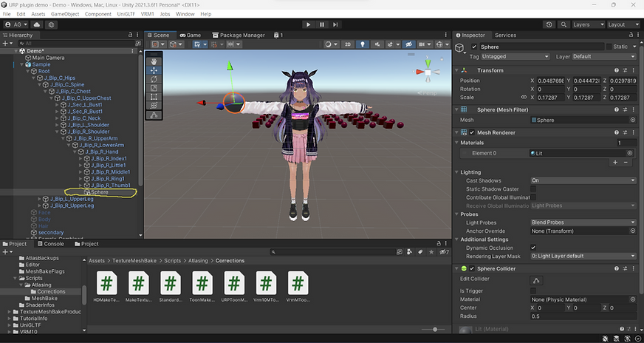
Task: Collapse the Transform component foldout
Action: click(456, 70)
